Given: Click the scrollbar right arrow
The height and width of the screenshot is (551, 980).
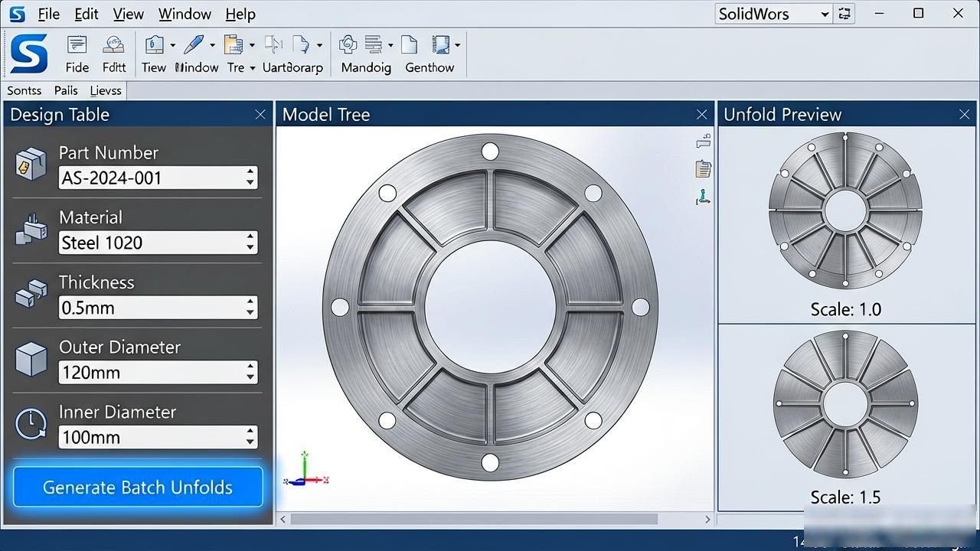Looking at the screenshot, I should (707, 519).
